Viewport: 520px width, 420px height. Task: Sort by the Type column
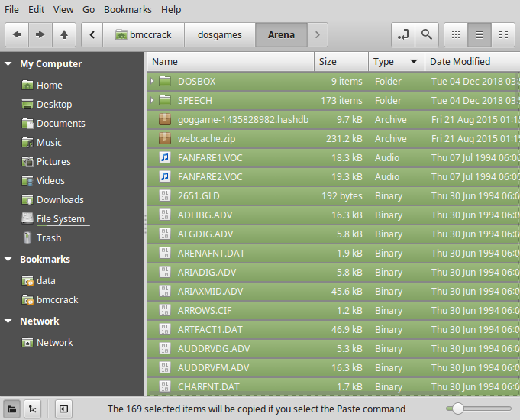pos(396,62)
